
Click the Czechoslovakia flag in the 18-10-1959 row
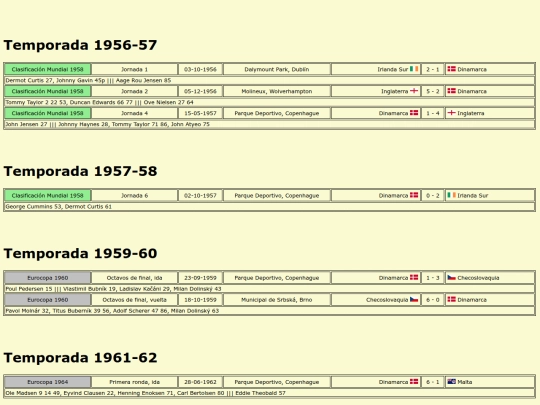[x=414, y=300]
